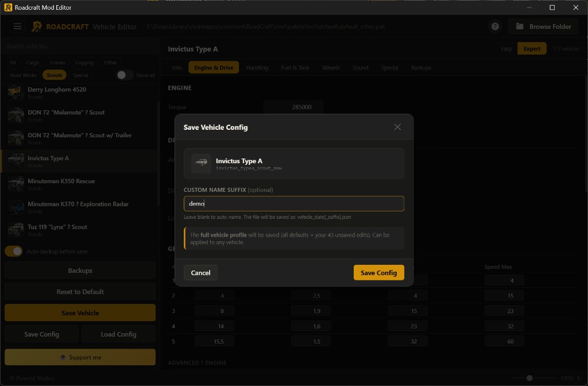
Task: Select Invictus Type A in vehicle list
Action: [79, 161]
